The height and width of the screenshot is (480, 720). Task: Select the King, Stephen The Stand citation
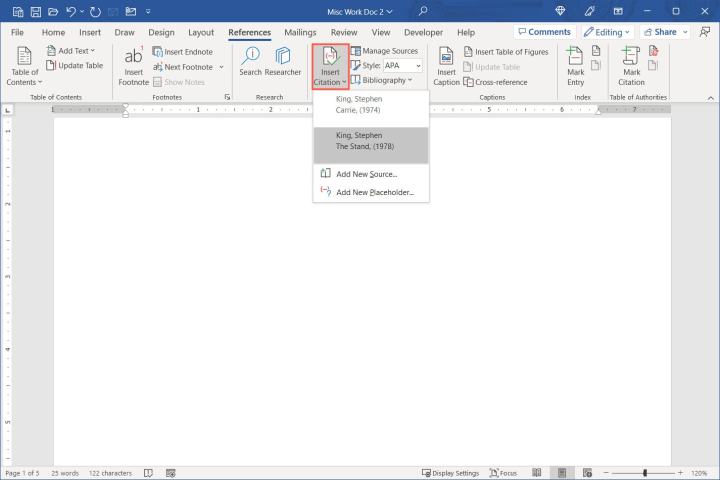point(371,140)
